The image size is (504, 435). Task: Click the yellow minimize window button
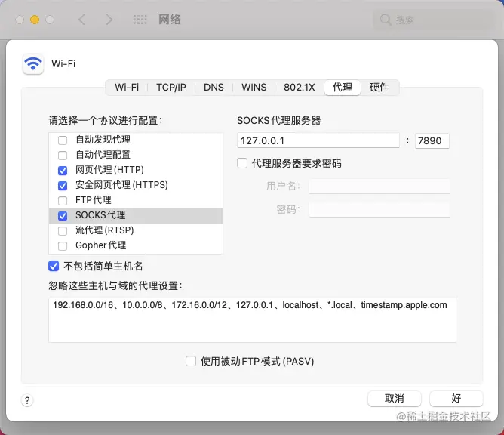[35, 20]
